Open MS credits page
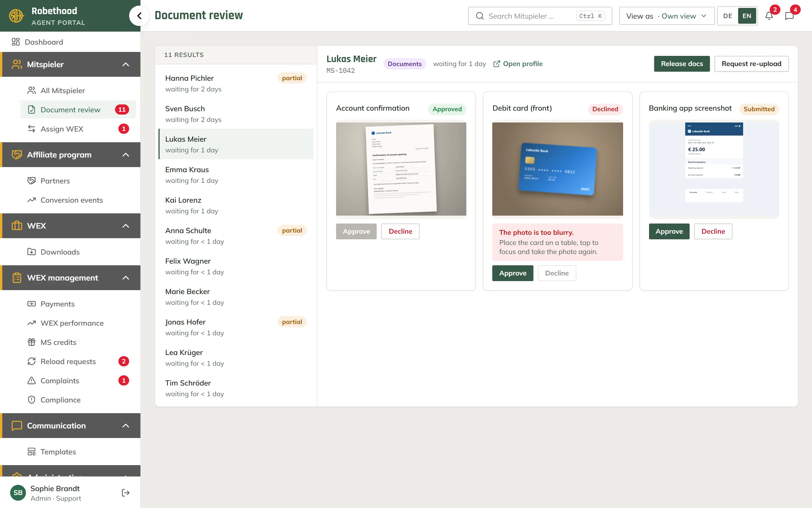812x508 pixels. click(78, 342)
